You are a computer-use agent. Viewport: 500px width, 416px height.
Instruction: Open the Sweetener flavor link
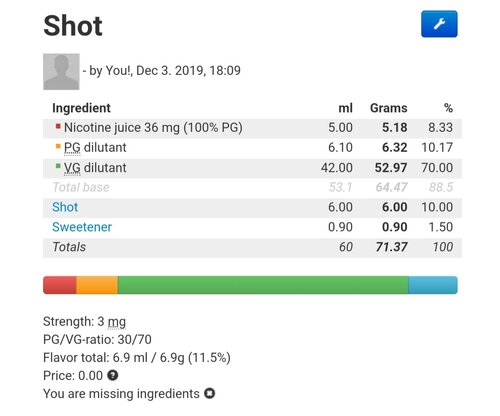click(82, 227)
